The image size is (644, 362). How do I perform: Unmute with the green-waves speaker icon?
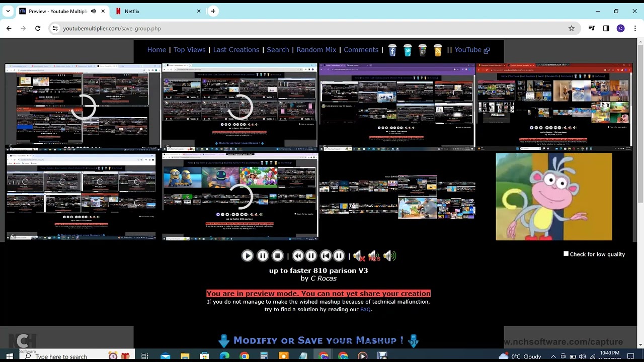pyautogui.click(x=389, y=256)
